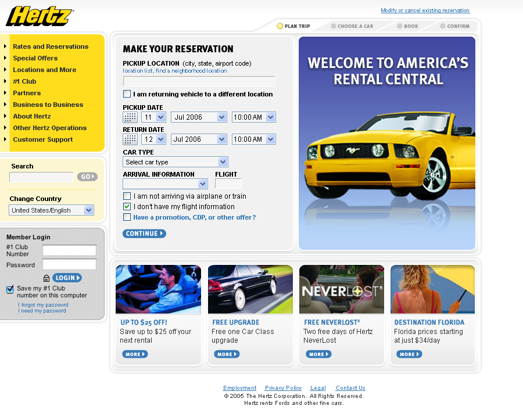Image resolution: width=523 pixels, height=420 pixels.
Task: Select the Book step tab
Action: pos(407,26)
